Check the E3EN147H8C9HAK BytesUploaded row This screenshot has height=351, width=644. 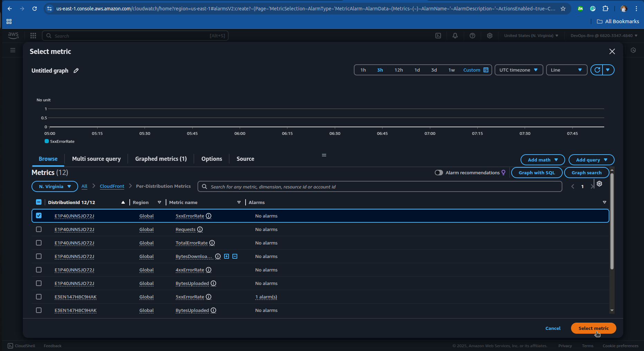click(x=39, y=310)
